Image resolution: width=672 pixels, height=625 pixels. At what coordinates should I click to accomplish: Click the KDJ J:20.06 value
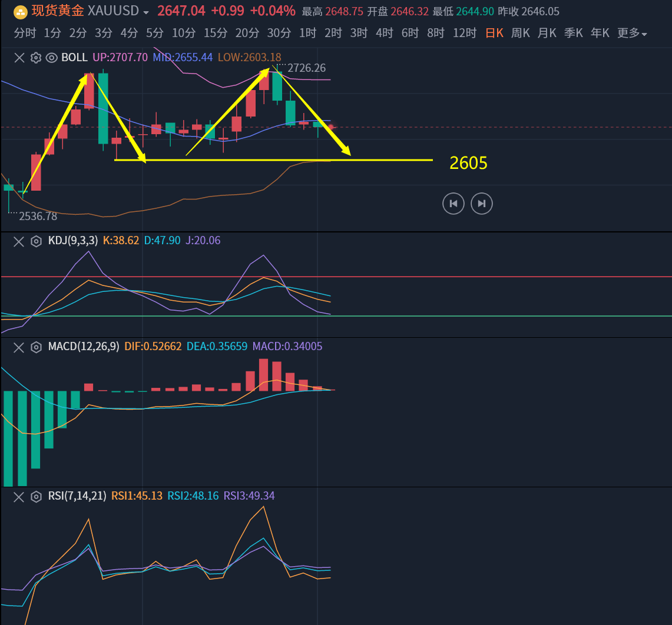[203, 240]
